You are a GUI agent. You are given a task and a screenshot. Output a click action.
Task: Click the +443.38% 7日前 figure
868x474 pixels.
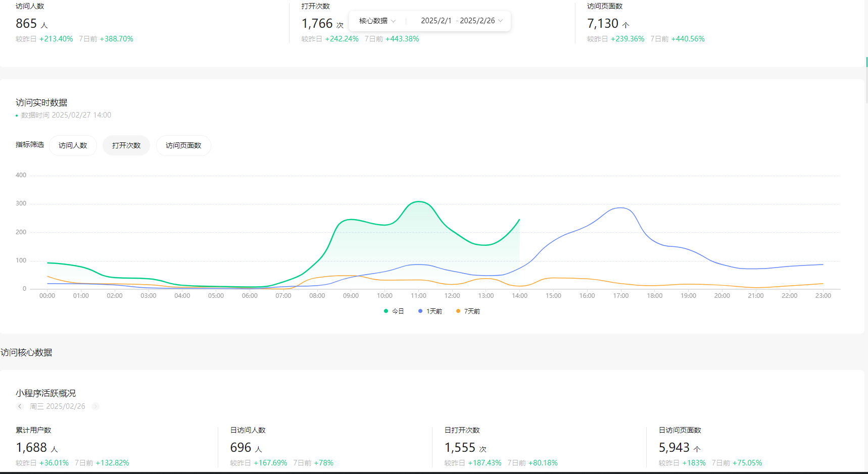coord(402,39)
